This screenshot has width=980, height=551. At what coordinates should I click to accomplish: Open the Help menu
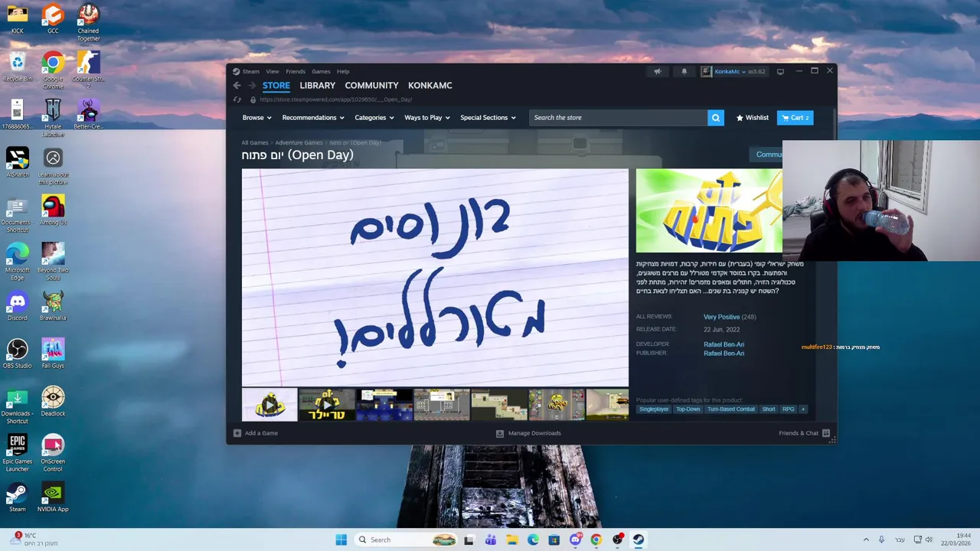(x=343, y=71)
